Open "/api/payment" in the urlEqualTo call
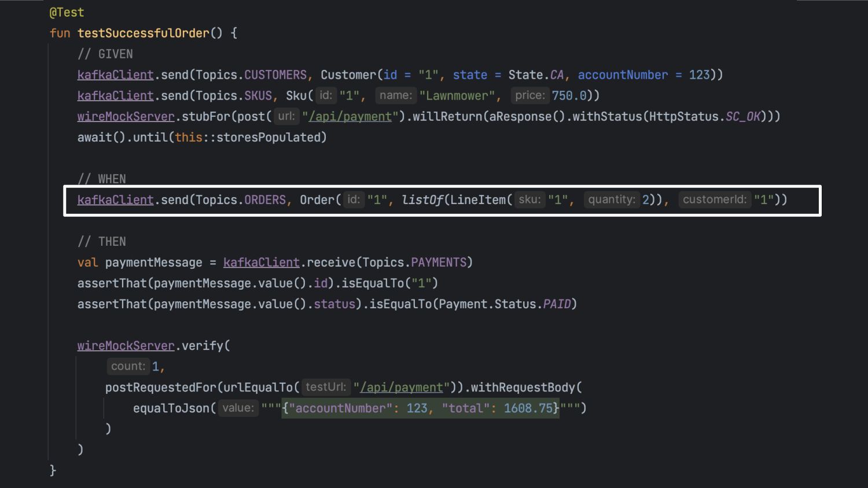Viewport: 868px width, 488px height. tap(402, 387)
